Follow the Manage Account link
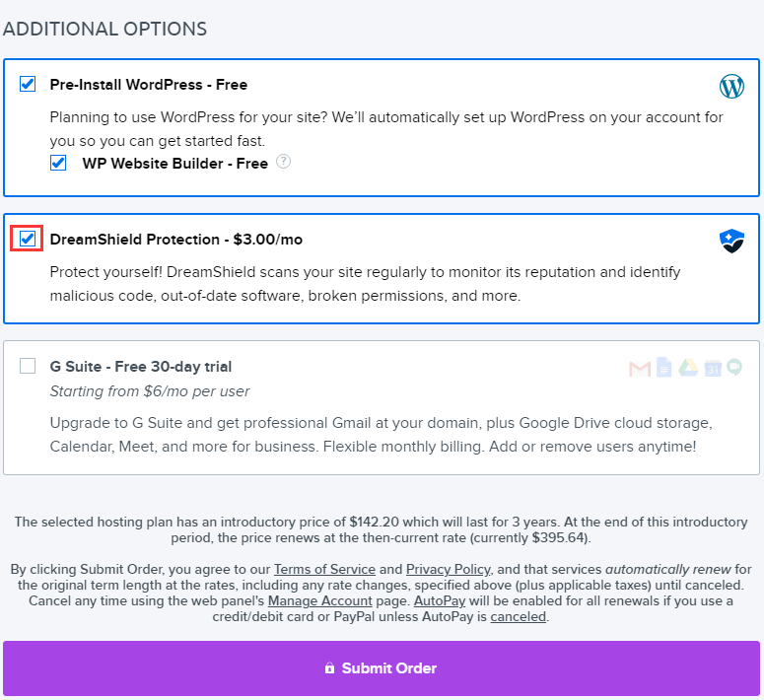This screenshot has height=700, width=764. 320,601
